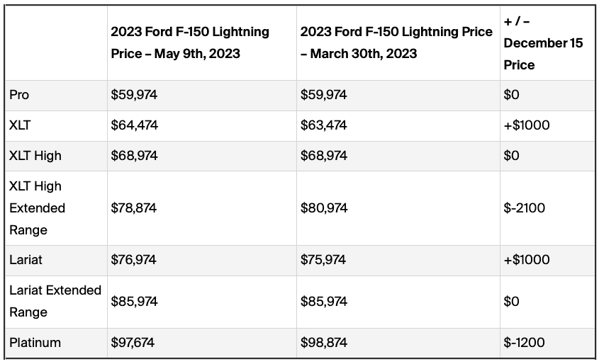Select the Pro trim row label
The image size is (599, 364).
click(19, 95)
